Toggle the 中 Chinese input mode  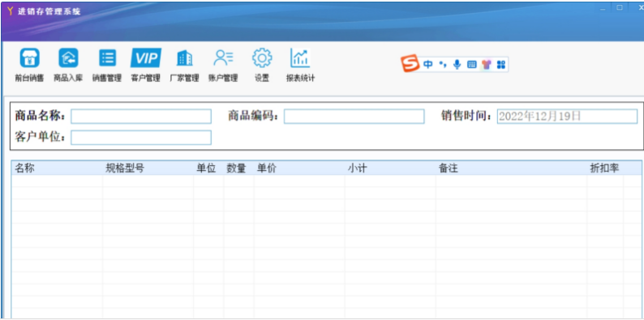[x=428, y=65]
